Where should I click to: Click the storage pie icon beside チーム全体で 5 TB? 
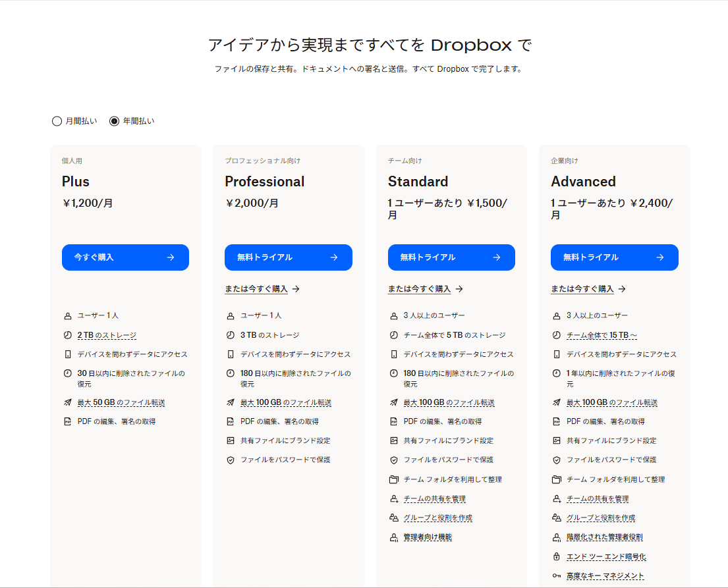(394, 335)
